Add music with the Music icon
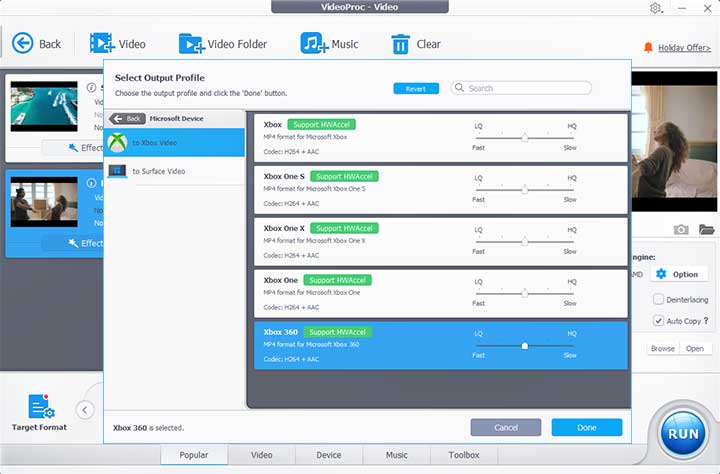Screen dimensions: 720x474 (x=314, y=43)
